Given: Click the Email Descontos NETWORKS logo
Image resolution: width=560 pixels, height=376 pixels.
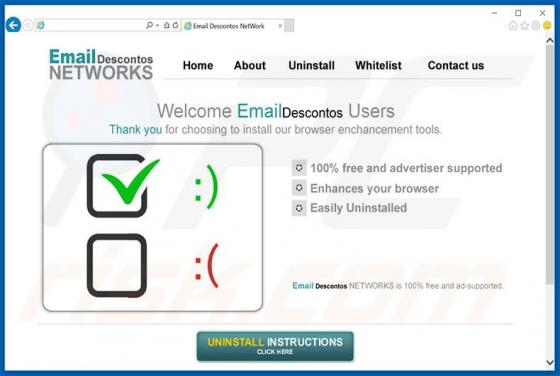Looking at the screenshot, I should pyautogui.click(x=101, y=64).
